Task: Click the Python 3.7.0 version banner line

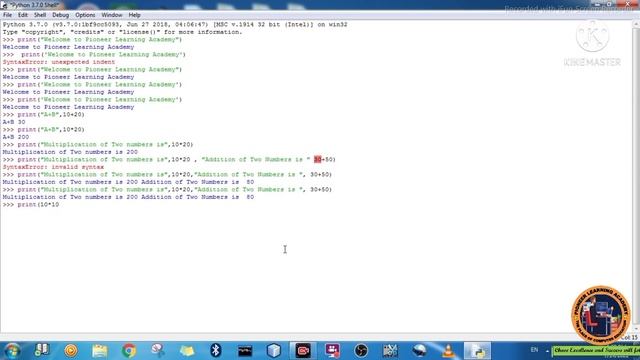Action: (x=175, y=24)
